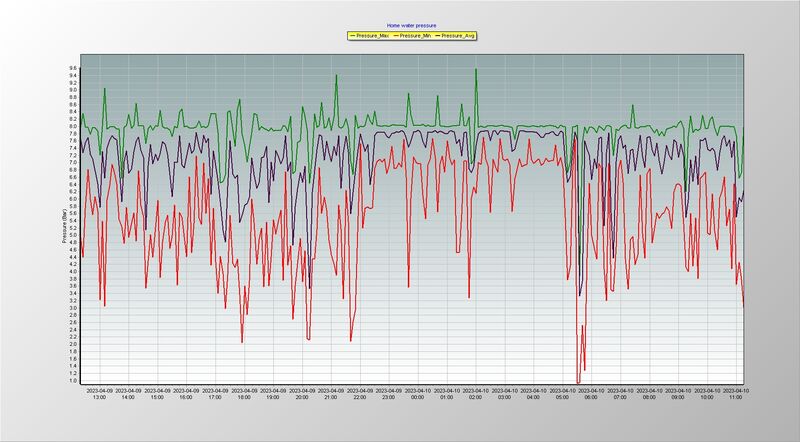Click the Pressure_Min legend entry
Image resolution: width=800 pixels, height=442 pixels.
pyautogui.click(x=412, y=36)
